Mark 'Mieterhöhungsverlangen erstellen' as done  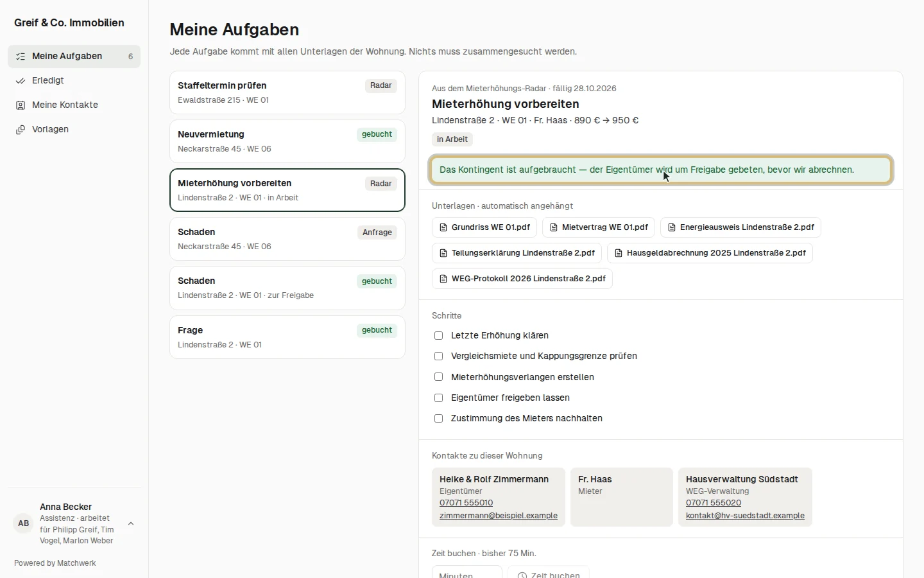439,377
